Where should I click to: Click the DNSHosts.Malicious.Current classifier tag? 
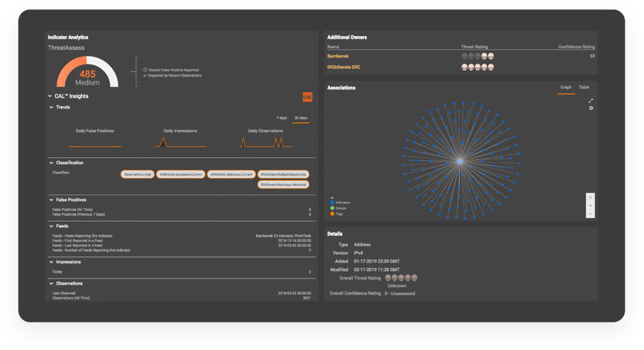231,175
